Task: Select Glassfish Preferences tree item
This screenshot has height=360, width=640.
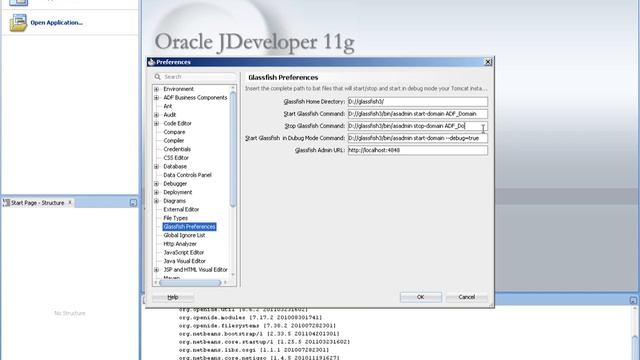Action: [x=189, y=227]
